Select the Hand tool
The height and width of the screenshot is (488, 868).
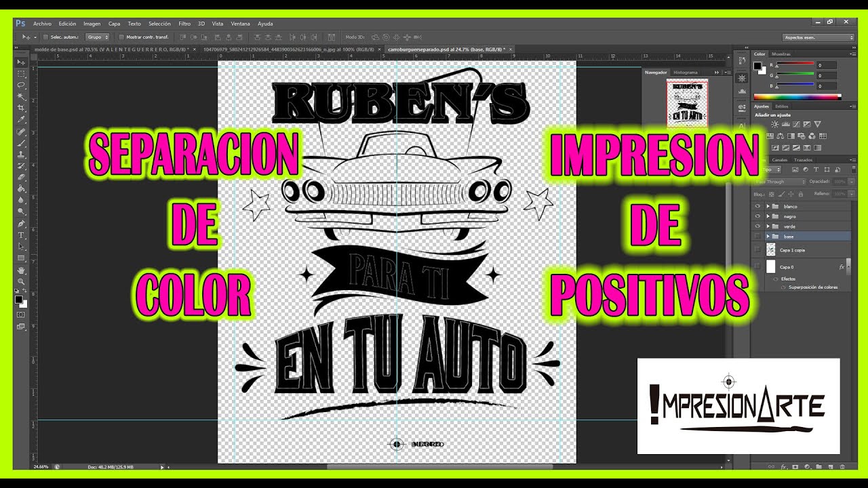tap(21, 270)
